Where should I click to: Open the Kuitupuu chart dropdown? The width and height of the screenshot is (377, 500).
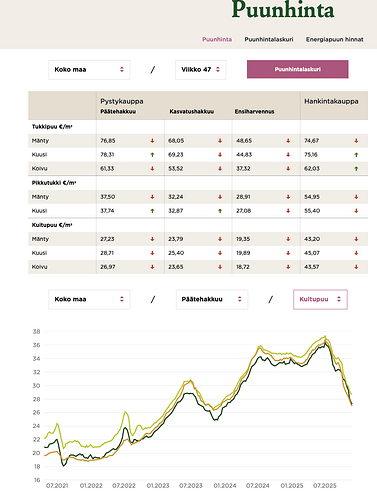click(320, 299)
